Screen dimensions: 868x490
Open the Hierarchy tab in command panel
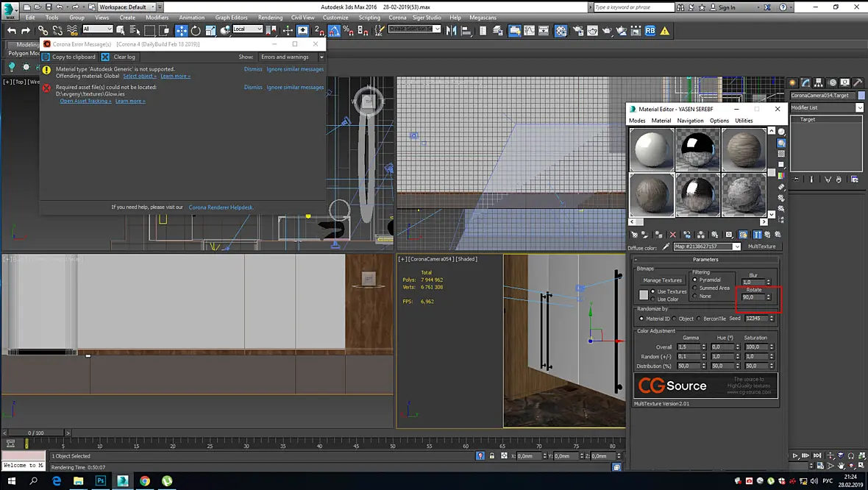coord(819,82)
